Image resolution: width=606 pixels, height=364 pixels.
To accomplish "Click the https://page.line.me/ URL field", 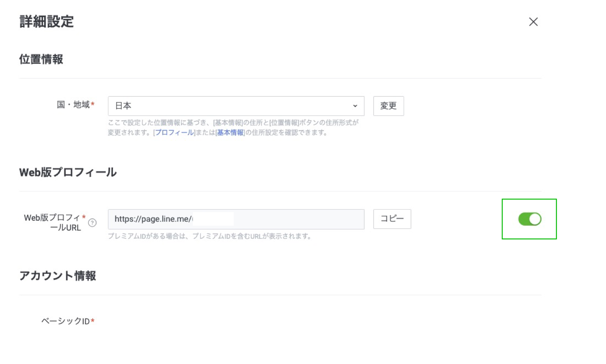I will (236, 219).
